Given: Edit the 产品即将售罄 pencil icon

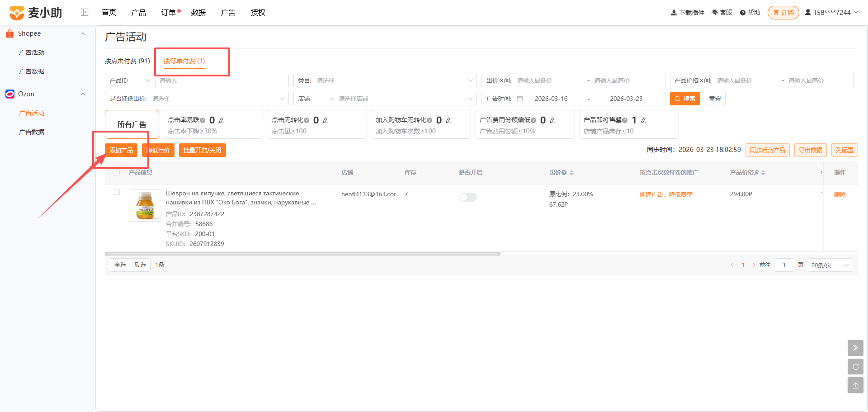Looking at the screenshot, I should tap(644, 120).
